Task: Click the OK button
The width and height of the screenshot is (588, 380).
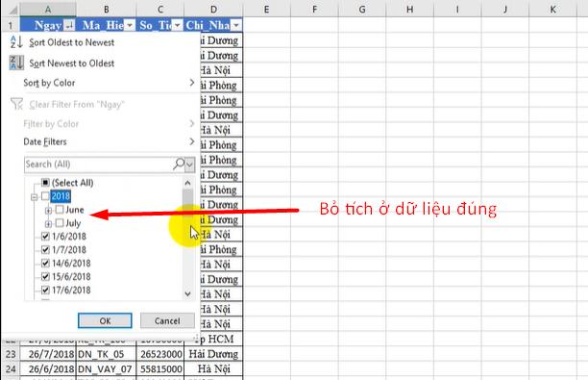Action: coord(105,320)
